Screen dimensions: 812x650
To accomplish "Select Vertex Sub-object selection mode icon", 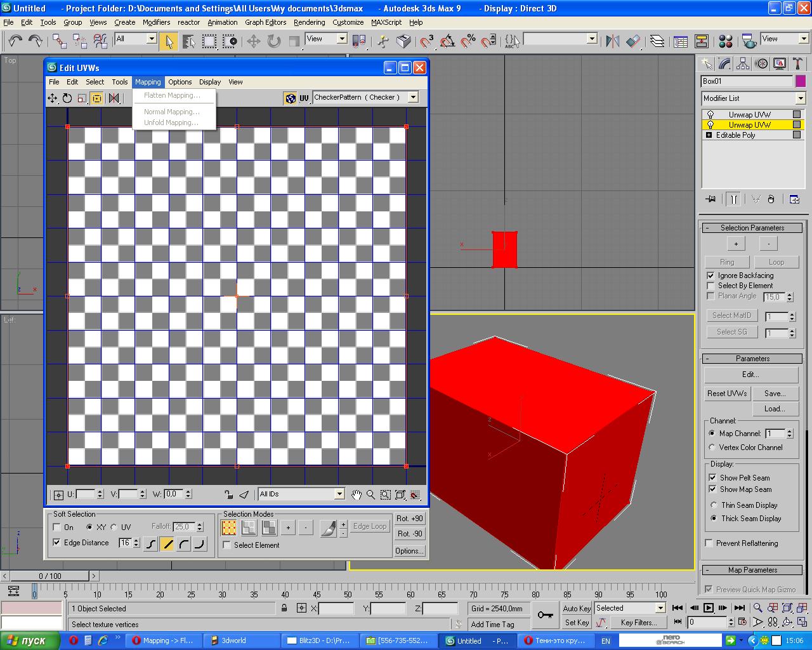I will click(229, 527).
